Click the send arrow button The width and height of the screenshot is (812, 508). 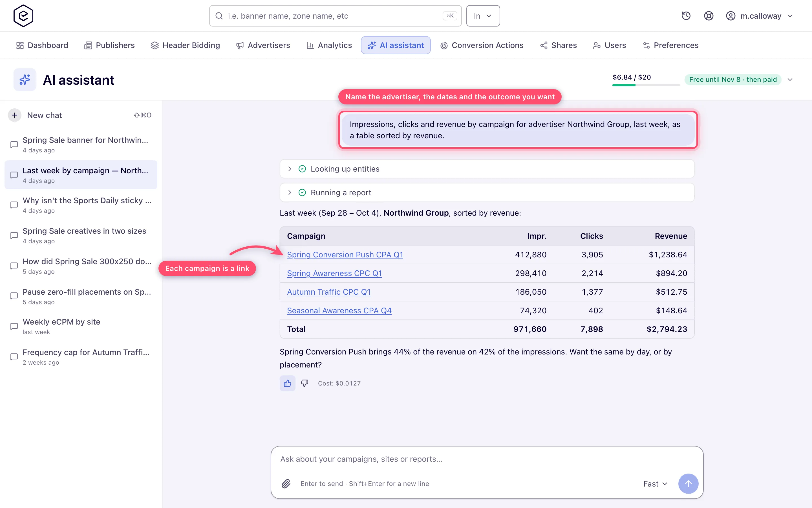coord(688,483)
